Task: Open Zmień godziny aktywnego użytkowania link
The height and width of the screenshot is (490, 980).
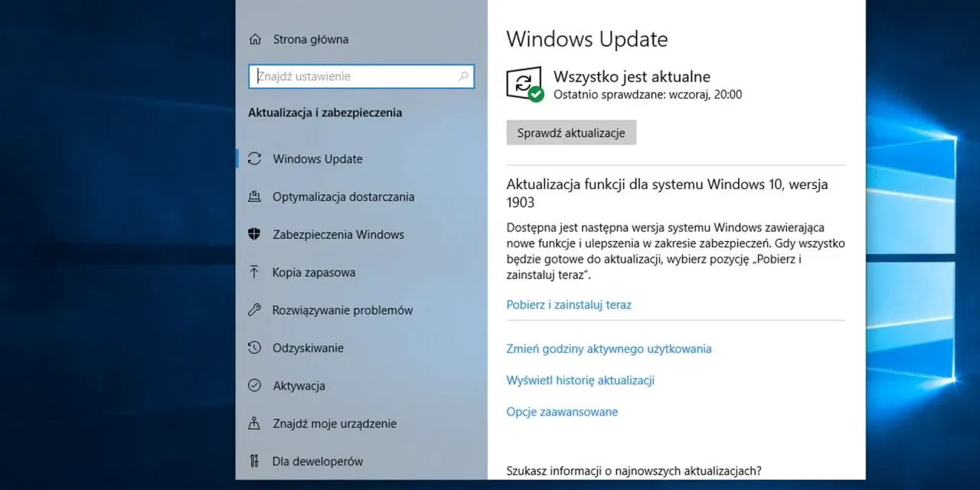Action: click(609, 349)
